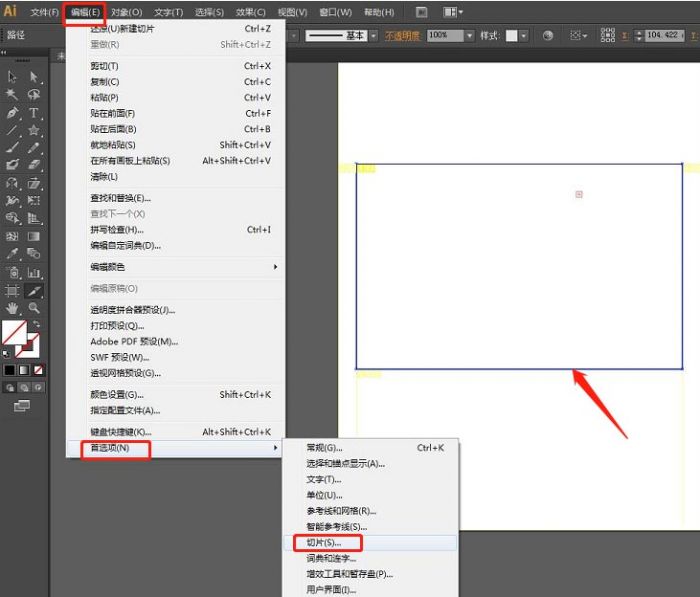
Task: Pick the Lasso tool
Action: (34, 94)
